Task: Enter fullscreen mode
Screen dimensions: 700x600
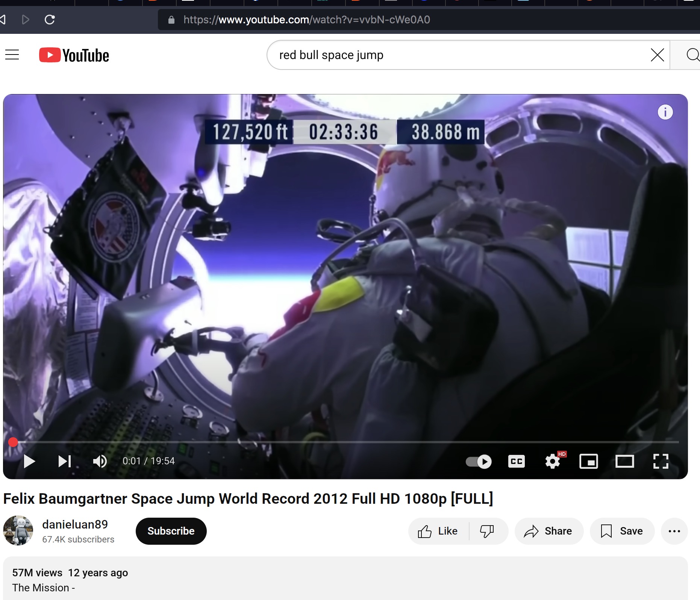Action: coord(661,461)
